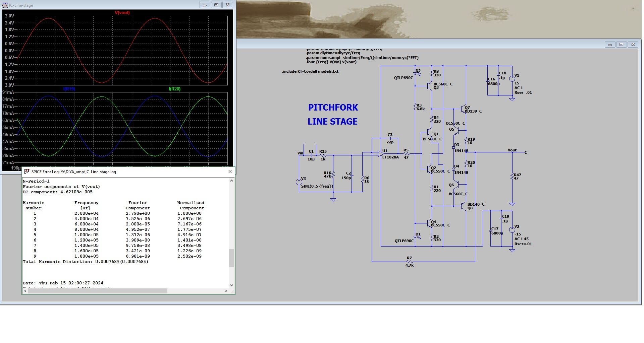Click the D4 1N4148 diode symbol
This screenshot has width=644, height=343.
pos(453,169)
